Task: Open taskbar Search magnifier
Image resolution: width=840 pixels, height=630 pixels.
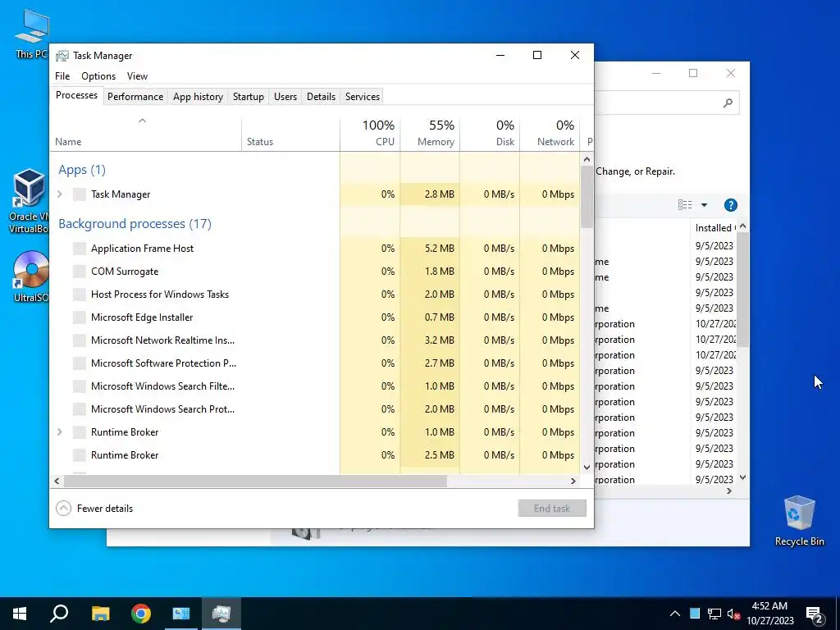Action: [x=59, y=614]
